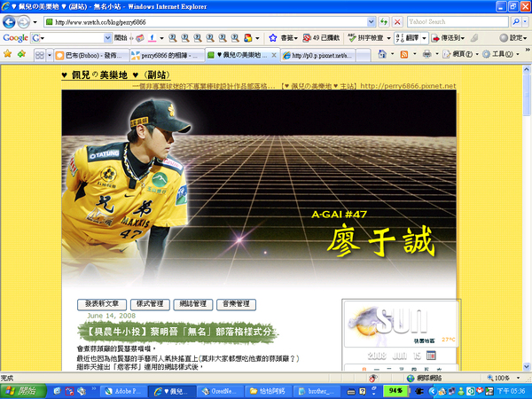Viewport: 532px width, 399px height.
Task: Switch to perry6866 的相簿 tab
Action: [x=167, y=55]
